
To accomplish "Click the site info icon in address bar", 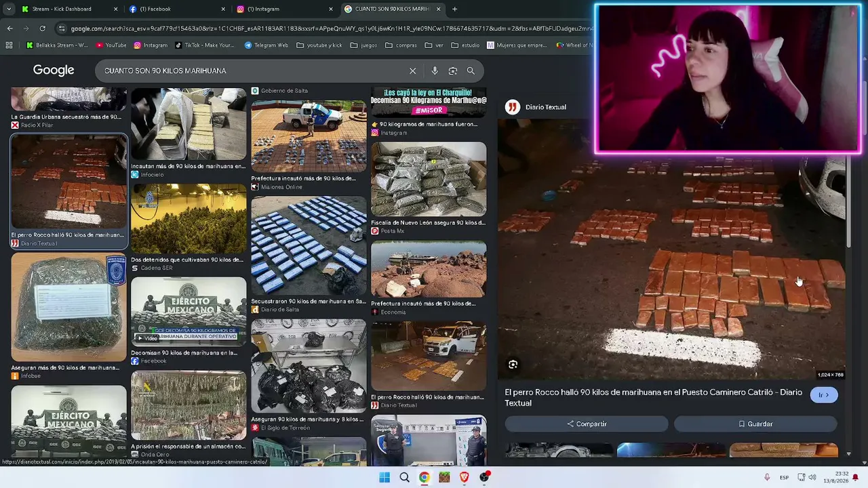I will (62, 28).
